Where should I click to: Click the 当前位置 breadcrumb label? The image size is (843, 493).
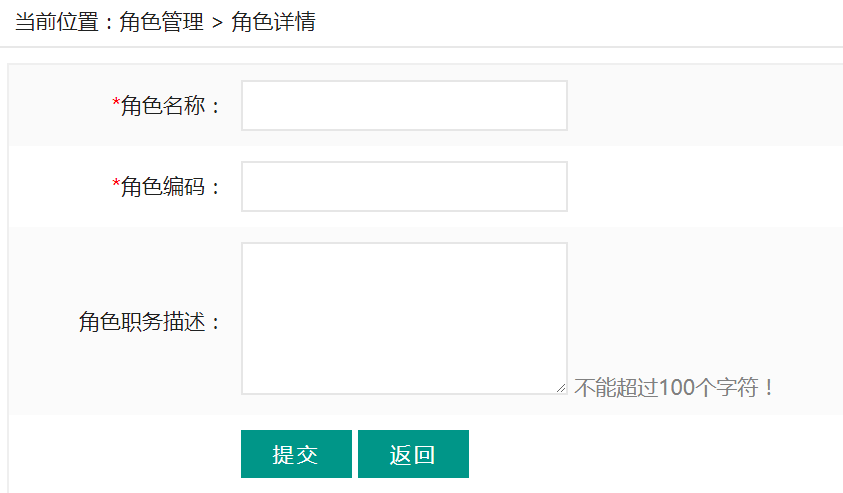pos(56,22)
